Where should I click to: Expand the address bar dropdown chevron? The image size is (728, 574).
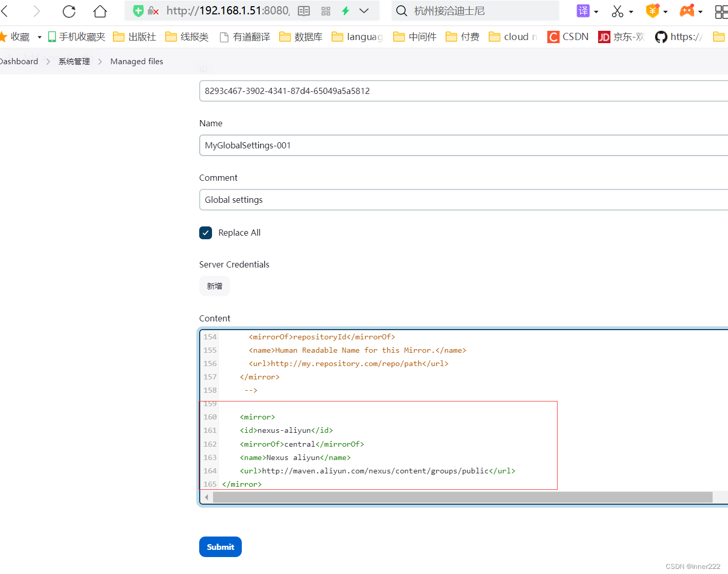click(x=364, y=11)
